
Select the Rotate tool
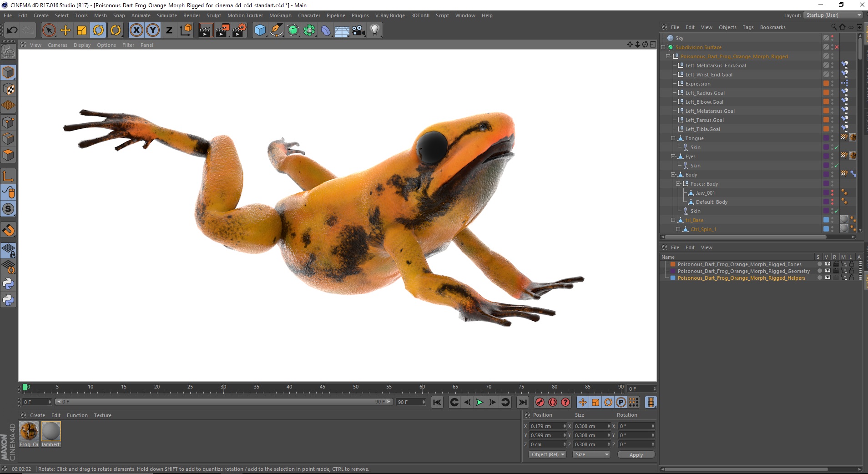[98, 30]
